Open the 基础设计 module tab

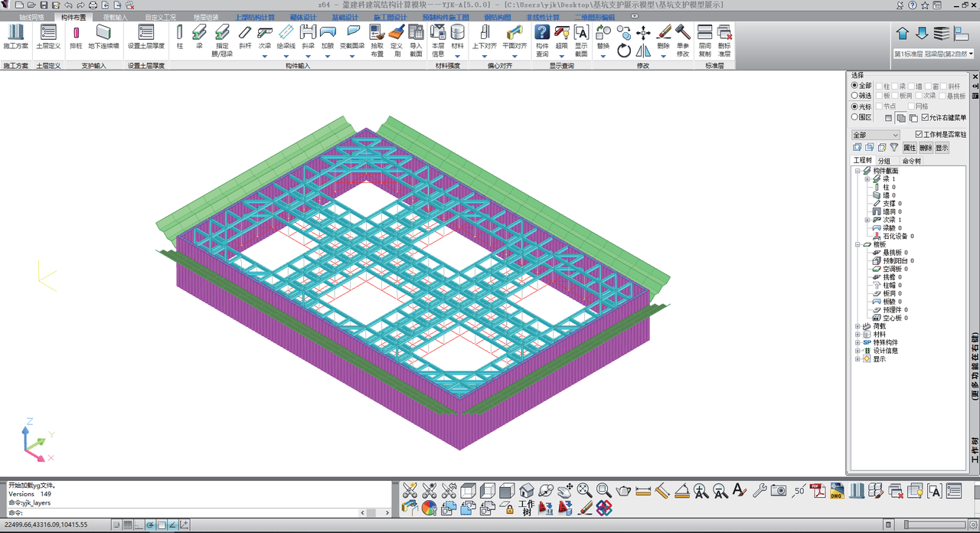coord(345,17)
